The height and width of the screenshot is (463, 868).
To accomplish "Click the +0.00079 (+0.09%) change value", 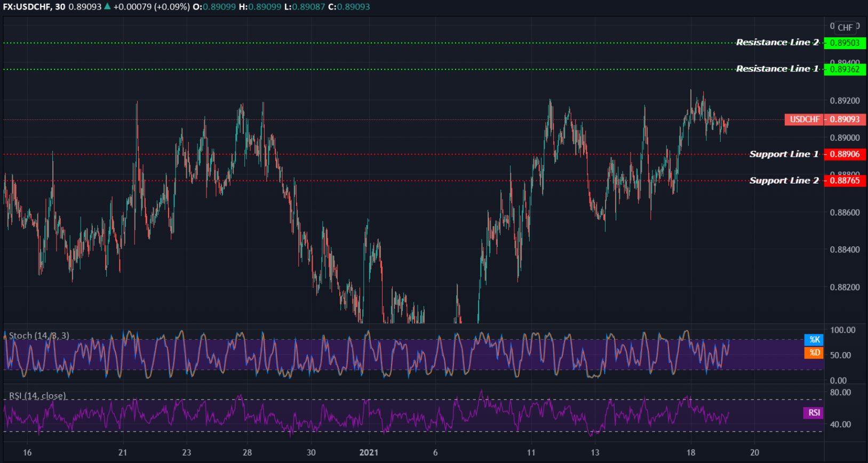I will [x=152, y=6].
